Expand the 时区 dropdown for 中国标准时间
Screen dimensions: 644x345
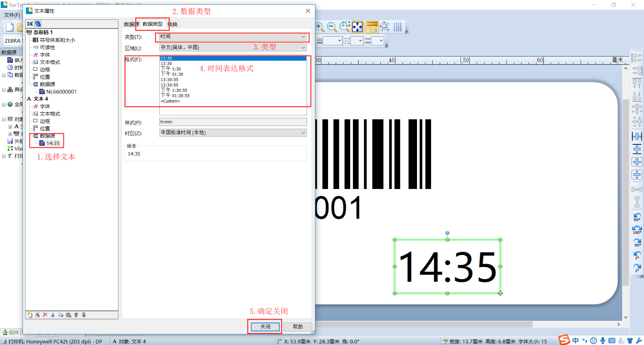(233, 133)
